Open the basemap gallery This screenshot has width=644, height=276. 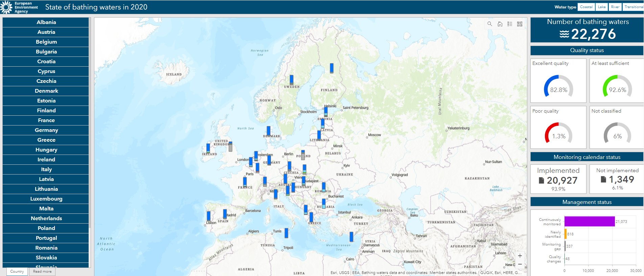(520, 24)
